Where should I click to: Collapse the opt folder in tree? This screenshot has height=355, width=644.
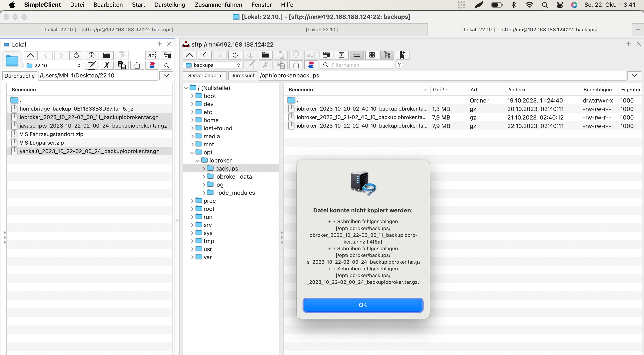pos(192,152)
